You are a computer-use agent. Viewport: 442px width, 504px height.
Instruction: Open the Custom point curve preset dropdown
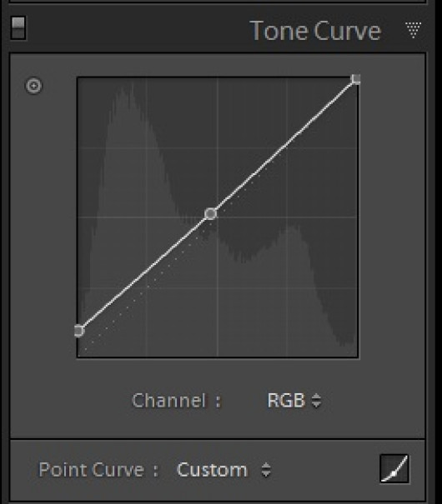coord(224,470)
